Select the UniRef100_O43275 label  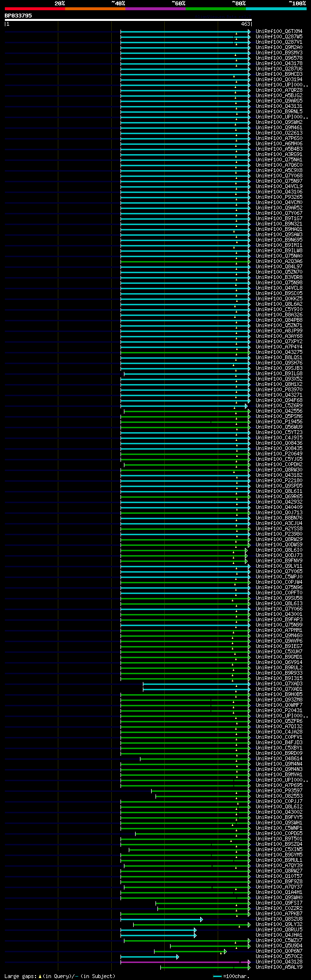point(279,352)
